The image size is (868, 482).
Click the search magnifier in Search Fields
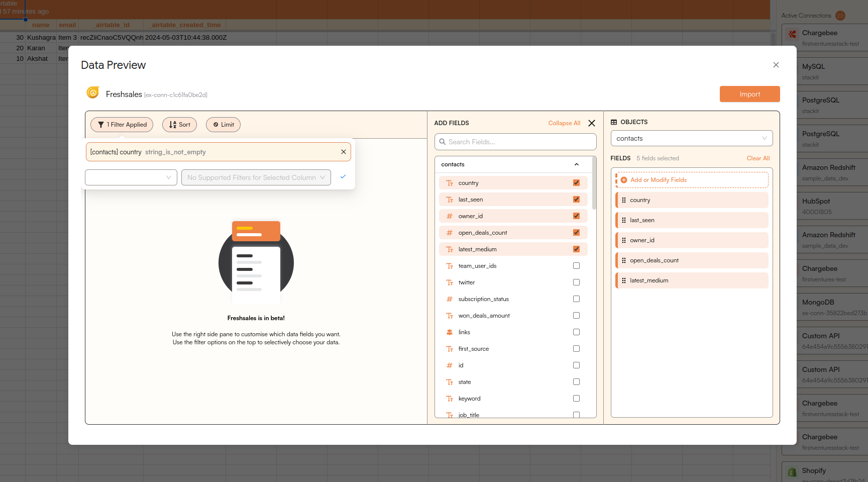tap(443, 142)
